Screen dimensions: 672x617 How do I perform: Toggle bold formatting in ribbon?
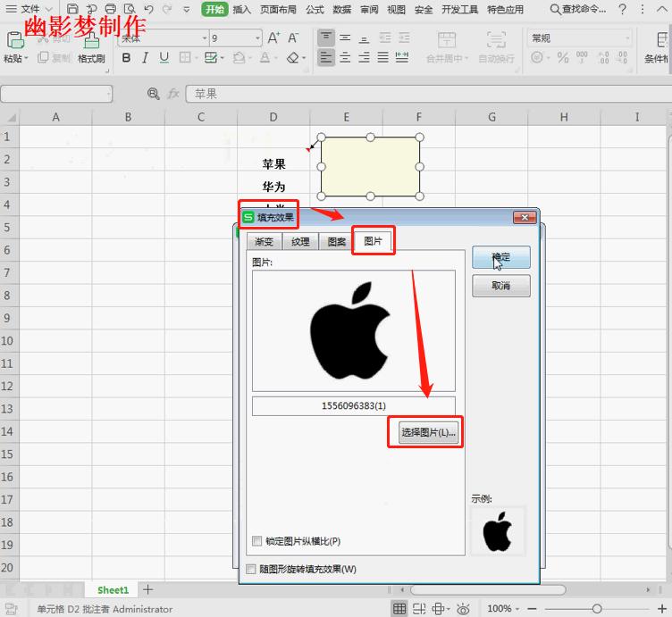(x=126, y=57)
